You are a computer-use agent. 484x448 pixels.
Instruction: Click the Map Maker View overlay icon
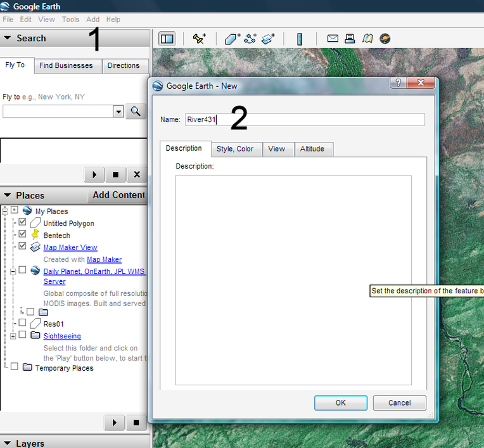click(35, 246)
